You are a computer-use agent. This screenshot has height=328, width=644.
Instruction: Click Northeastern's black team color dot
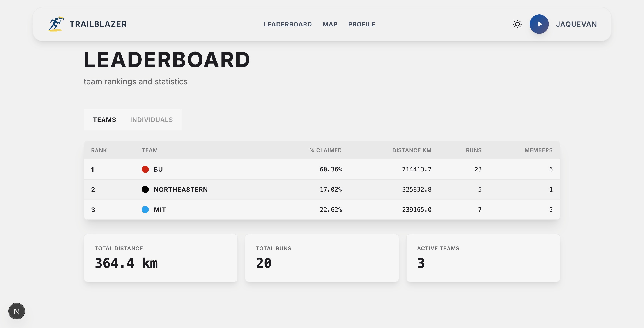[145, 189]
